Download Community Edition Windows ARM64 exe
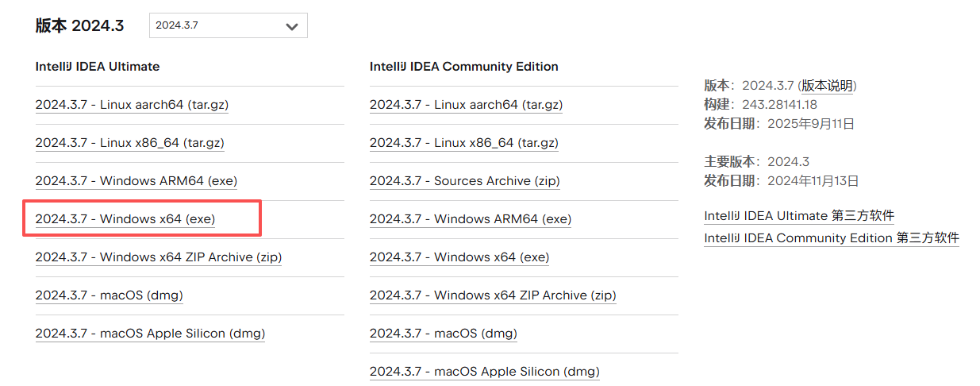 [470, 219]
